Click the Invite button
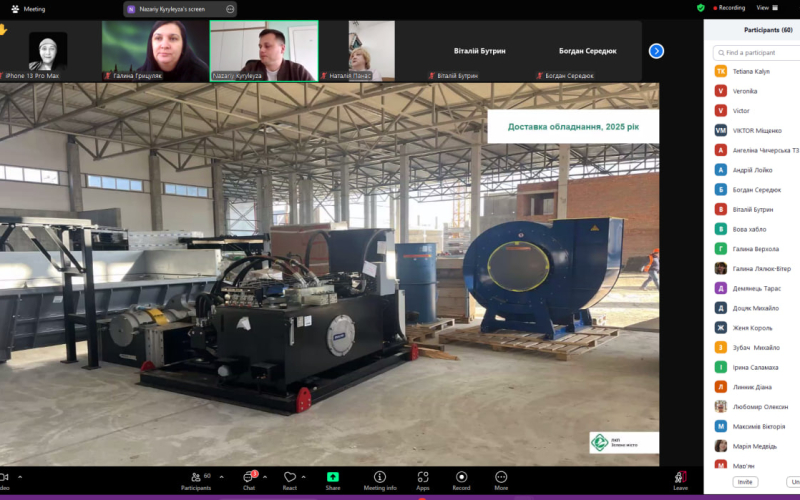 745,482
